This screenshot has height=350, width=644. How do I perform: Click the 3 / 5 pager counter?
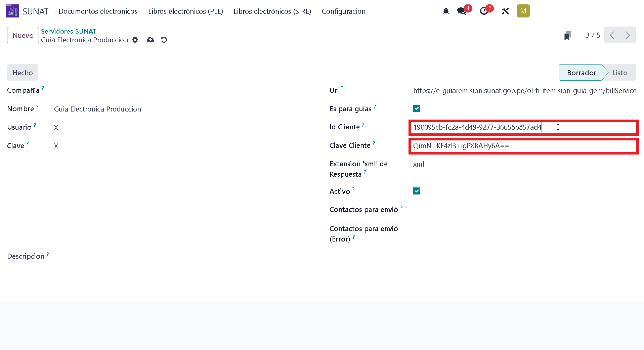[x=593, y=35]
